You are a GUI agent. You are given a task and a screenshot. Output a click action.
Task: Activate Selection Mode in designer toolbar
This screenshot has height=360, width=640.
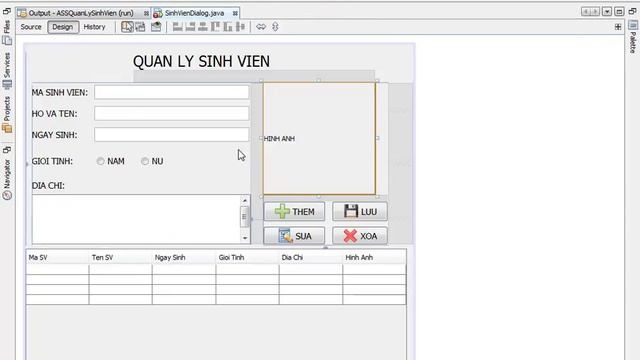(x=127, y=27)
